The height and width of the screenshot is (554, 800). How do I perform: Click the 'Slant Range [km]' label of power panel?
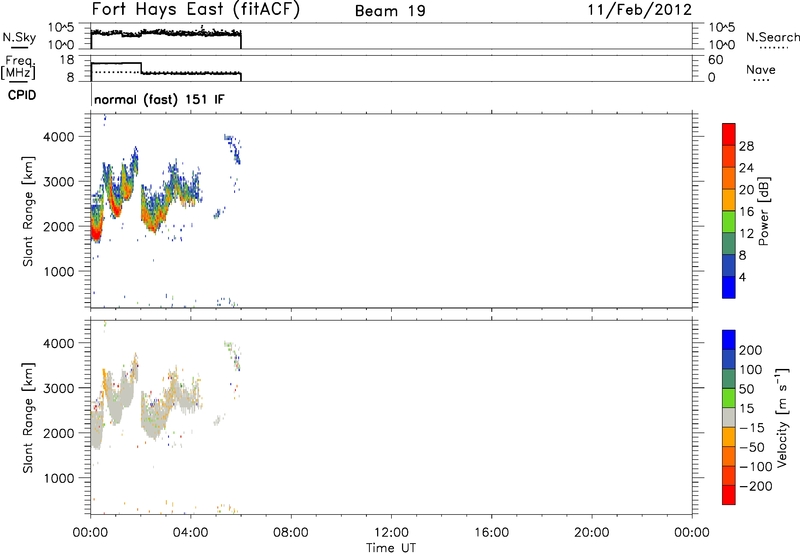[28, 211]
